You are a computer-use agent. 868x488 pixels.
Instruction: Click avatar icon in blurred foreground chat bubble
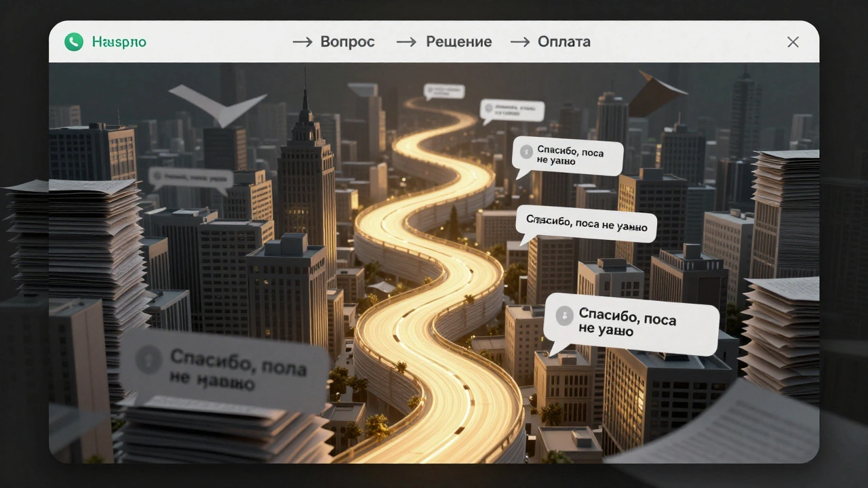point(148,359)
